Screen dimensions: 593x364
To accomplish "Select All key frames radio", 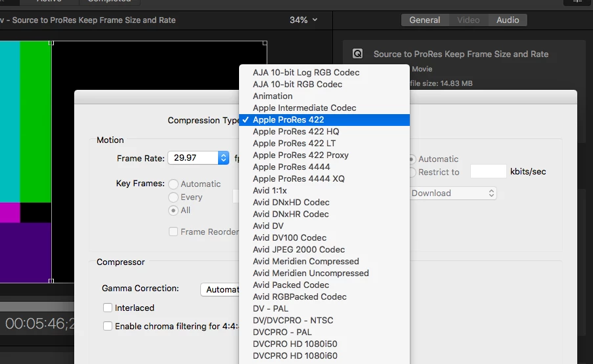I will coord(173,211).
